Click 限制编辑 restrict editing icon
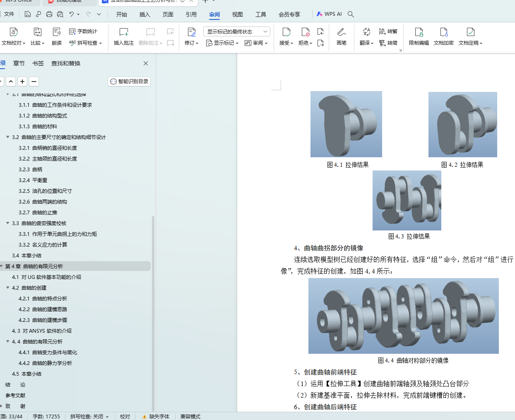Viewport: 515px width, 420px height. [419, 32]
